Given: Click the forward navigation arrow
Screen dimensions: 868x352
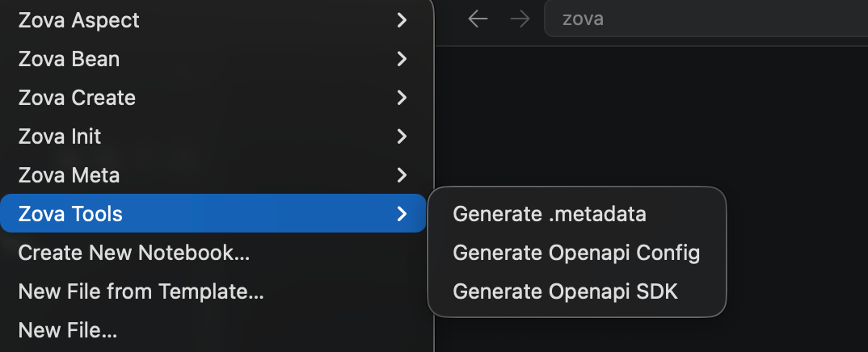Looking at the screenshot, I should tap(520, 19).
